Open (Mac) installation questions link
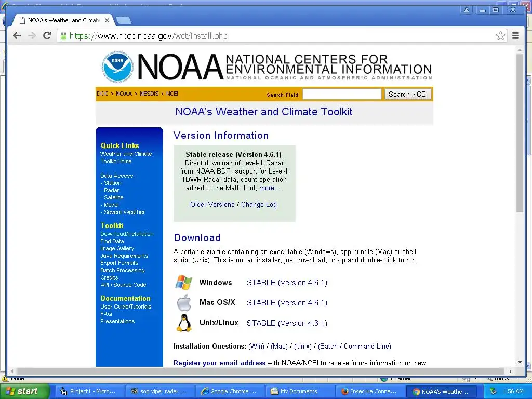 [x=279, y=347]
